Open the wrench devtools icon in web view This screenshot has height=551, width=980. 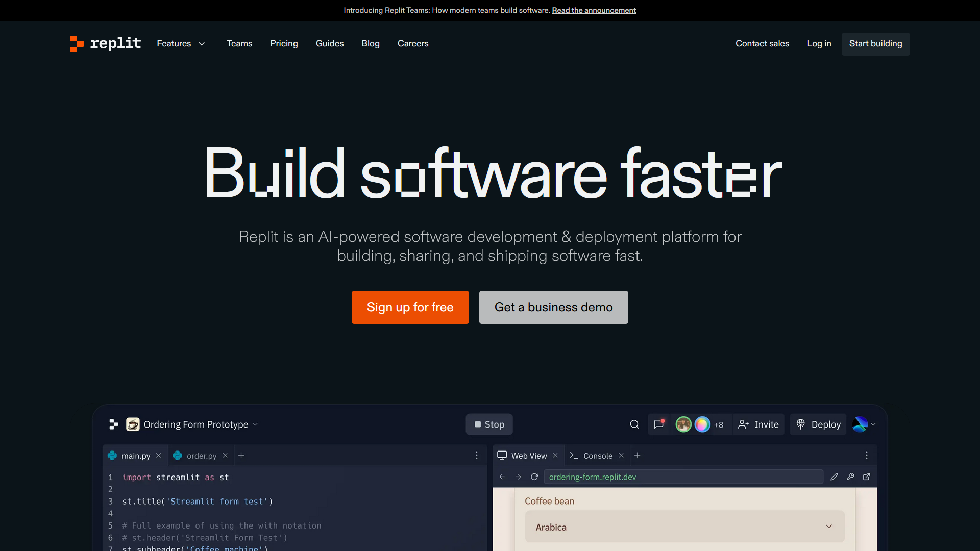pos(850,477)
